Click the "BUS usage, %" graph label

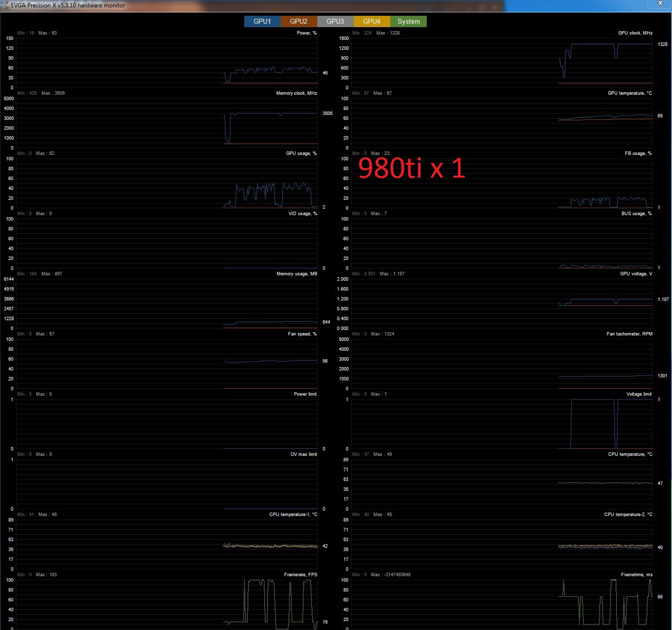(636, 214)
